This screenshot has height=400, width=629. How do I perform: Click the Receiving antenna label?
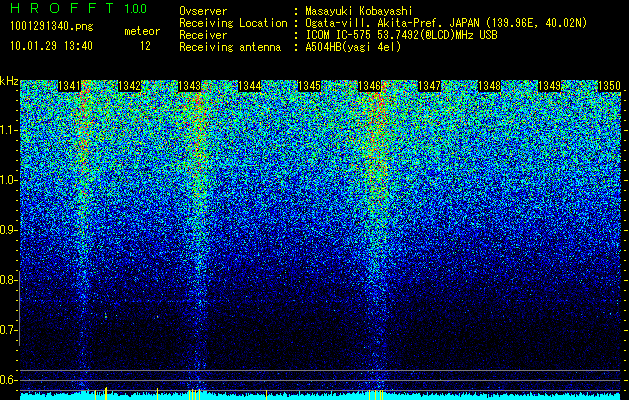click(x=230, y=47)
